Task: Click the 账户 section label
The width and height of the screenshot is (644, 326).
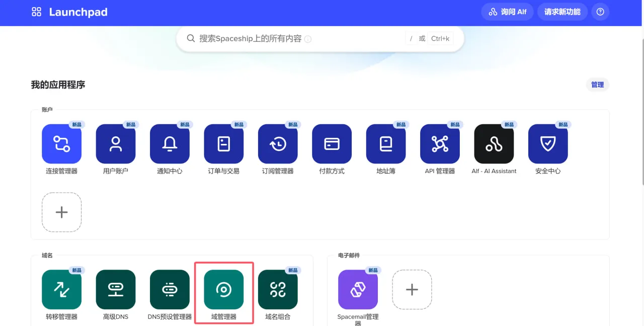Action: tap(47, 110)
